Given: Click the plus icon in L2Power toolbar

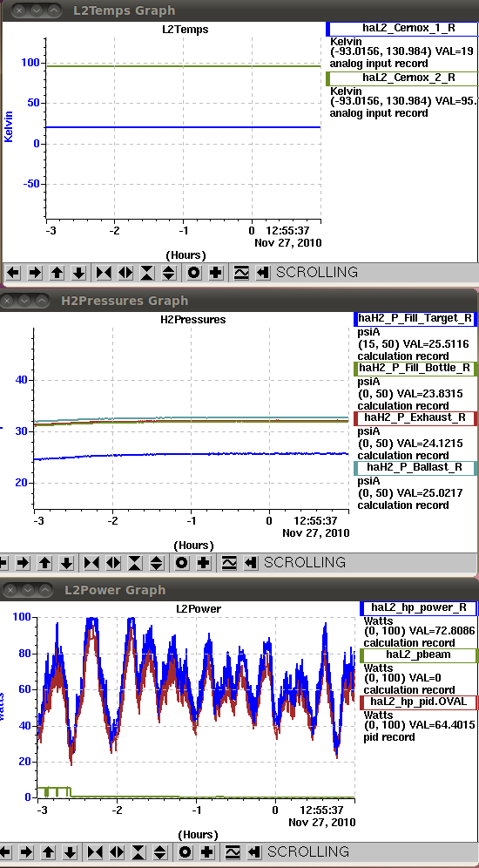Looking at the screenshot, I should tap(207, 852).
